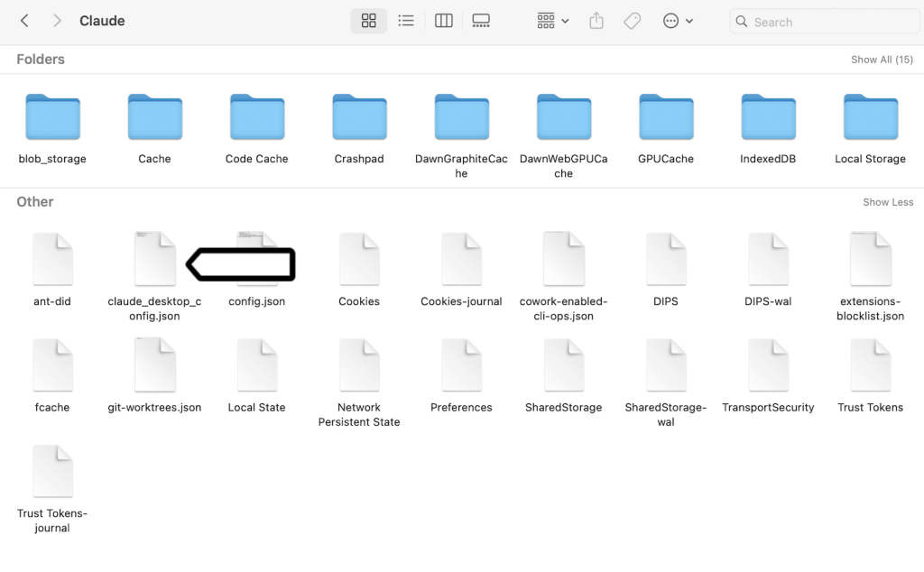The width and height of the screenshot is (924, 572).
Task: Select the SharedStorage file icon
Action: point(564,365)
